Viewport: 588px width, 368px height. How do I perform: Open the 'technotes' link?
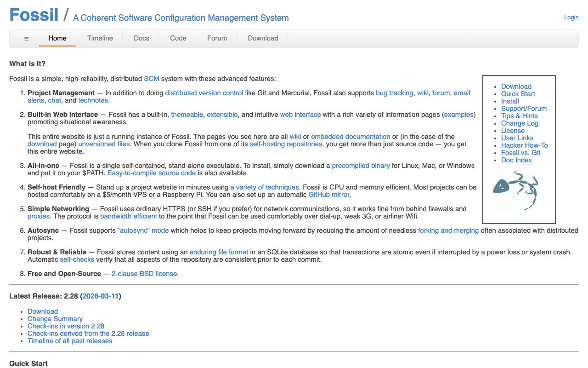pos(93,100)
